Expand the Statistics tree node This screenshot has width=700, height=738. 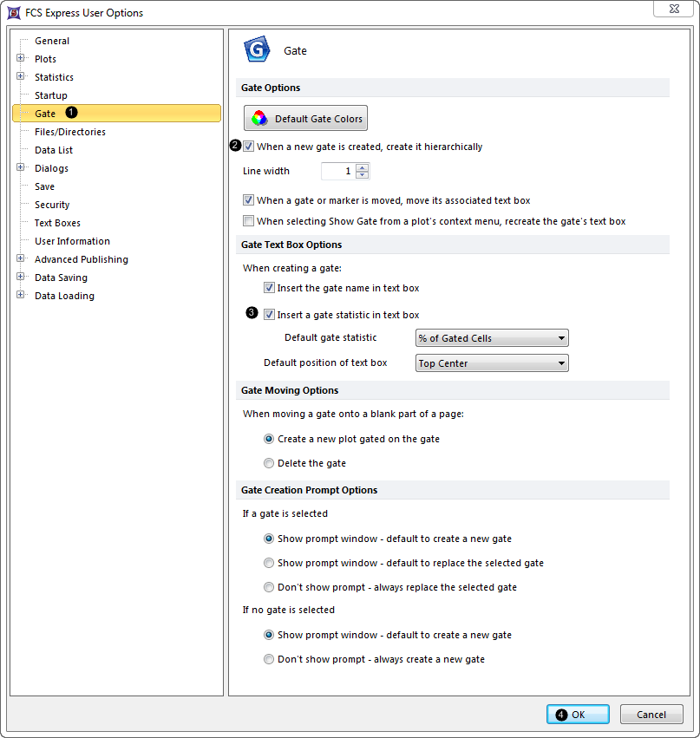20,77
